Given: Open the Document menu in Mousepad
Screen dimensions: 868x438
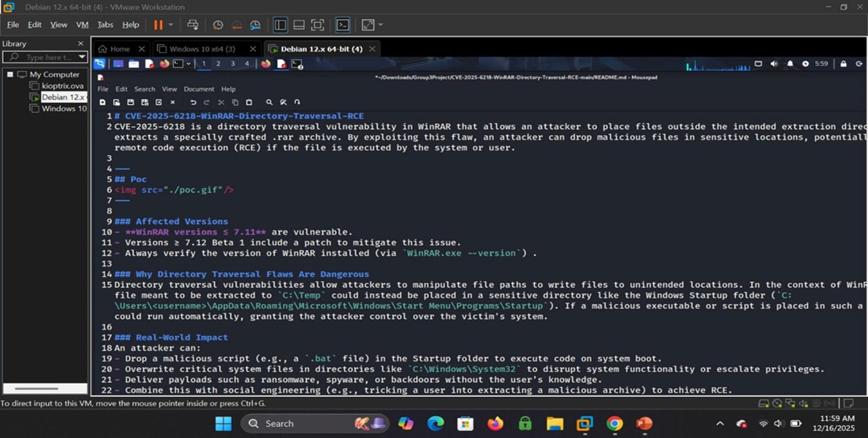Looking at the screenshot, I should tap(199, 89).
